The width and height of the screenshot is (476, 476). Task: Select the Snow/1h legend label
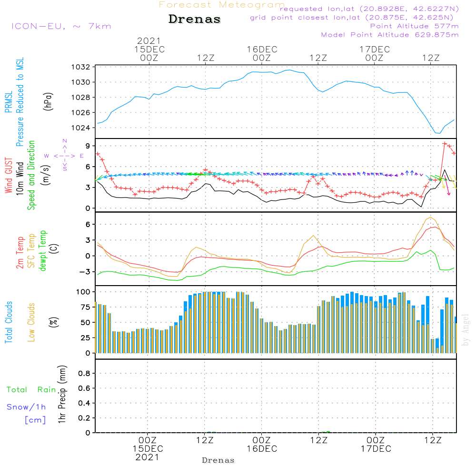27,407
